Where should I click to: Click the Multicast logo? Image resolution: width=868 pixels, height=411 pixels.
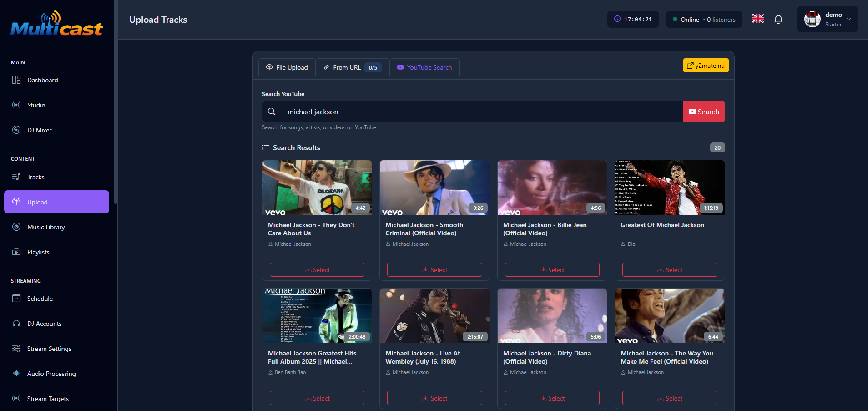tap(57, 24)
